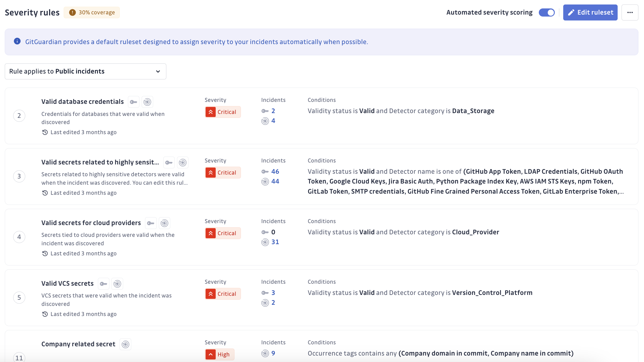Open the 4 target incidents link for Valid database credentials
This screenshot has height=362, width=644.
tap(273, 121)
